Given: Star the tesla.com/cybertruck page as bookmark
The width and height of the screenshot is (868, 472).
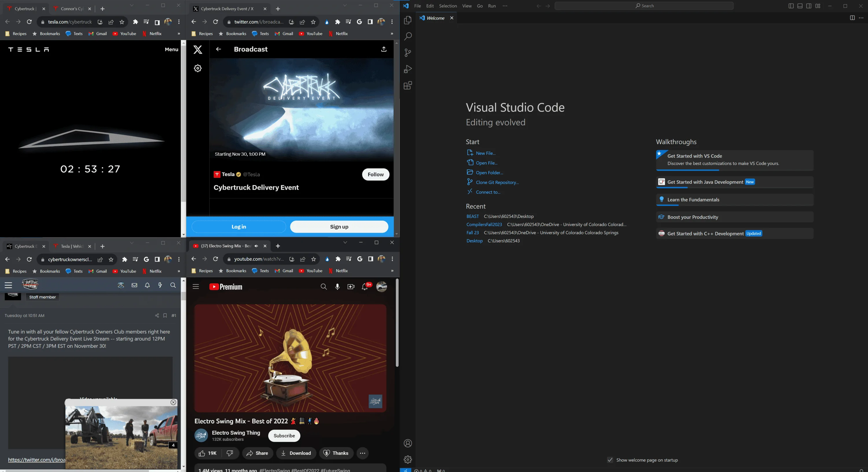Looking at the screenshot, I should click(122, 22).
